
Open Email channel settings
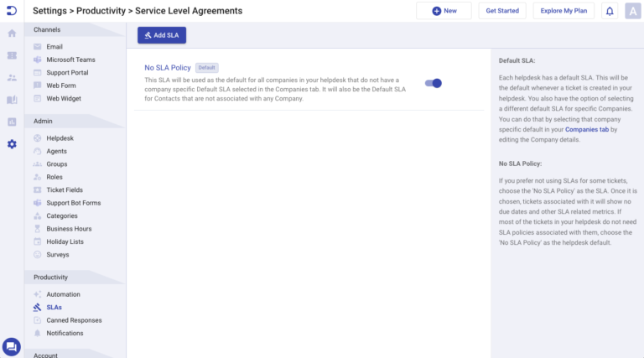point(55,47)
